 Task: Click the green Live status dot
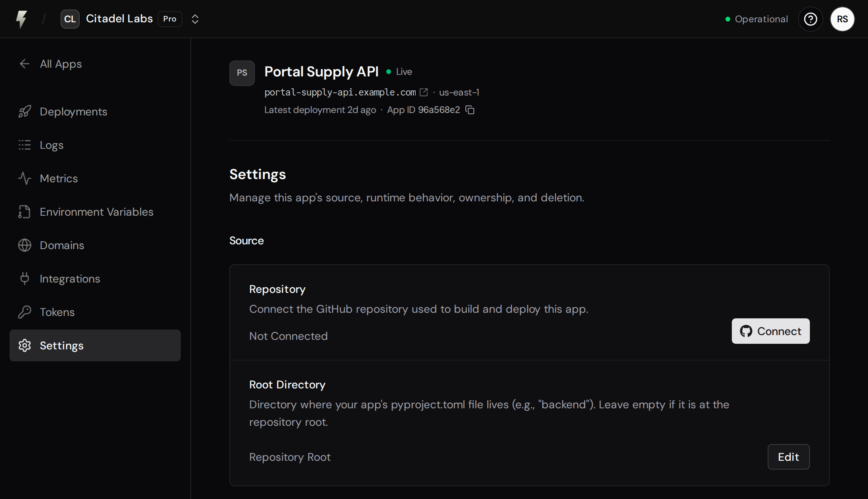(x=389, y=72)
